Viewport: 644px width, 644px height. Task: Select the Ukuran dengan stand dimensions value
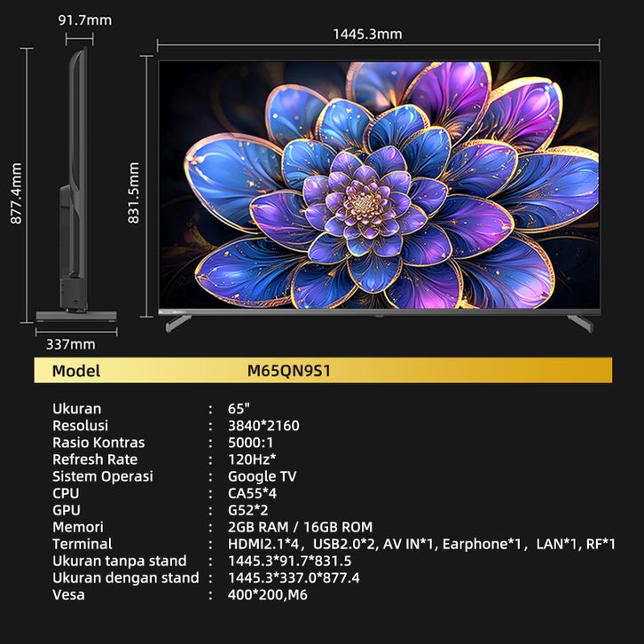point(294,577)
